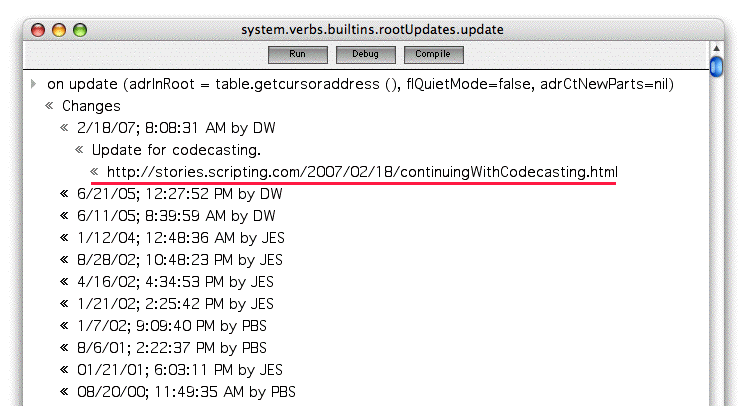Select the '8/6/01; 2:22:37 PM by PBS' line

pos(171,348)
